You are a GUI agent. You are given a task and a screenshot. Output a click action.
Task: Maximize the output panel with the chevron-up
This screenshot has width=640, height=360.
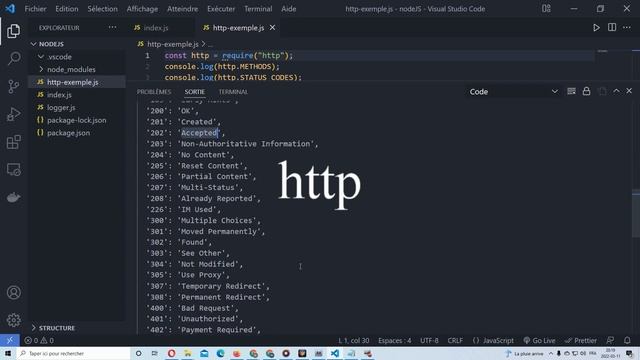click(x=616, y=91)
